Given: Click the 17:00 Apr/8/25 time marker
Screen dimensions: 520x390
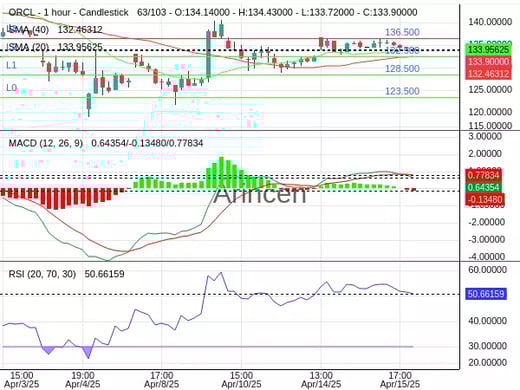Looking at the screenshot, I should [161, 380].
